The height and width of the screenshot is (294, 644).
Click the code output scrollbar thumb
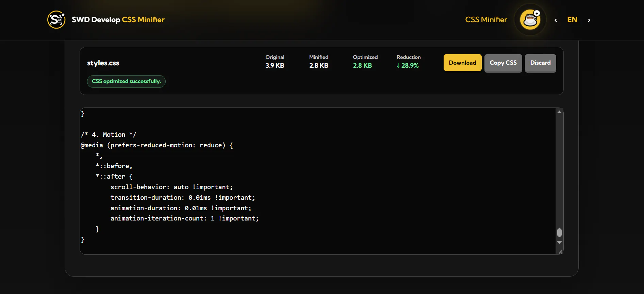coord(559,232)
